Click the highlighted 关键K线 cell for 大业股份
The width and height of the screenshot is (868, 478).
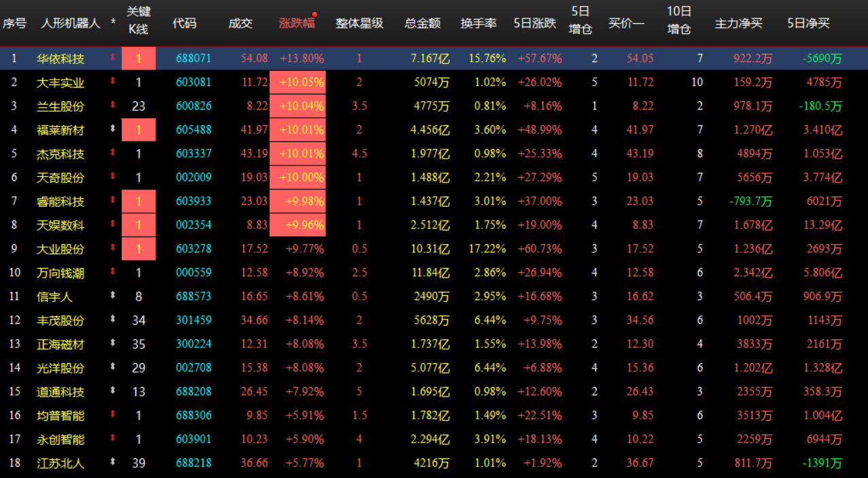pyautogui.click(x=139, y=249)
